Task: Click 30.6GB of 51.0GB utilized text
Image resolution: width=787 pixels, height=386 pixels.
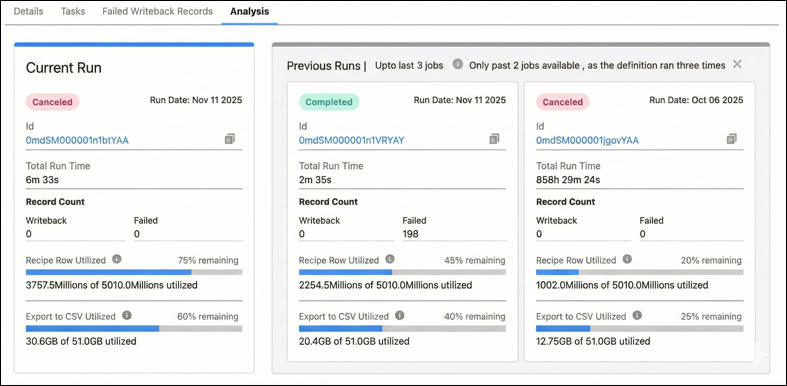Action: (x=81, y=341)
